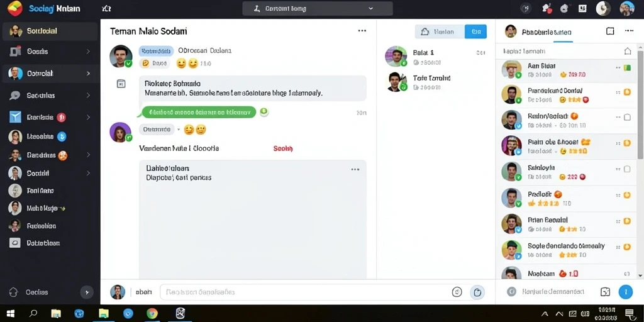Open 'Aan Bidat' contact avatar
644x322 pixels.
tap(511, 69)
